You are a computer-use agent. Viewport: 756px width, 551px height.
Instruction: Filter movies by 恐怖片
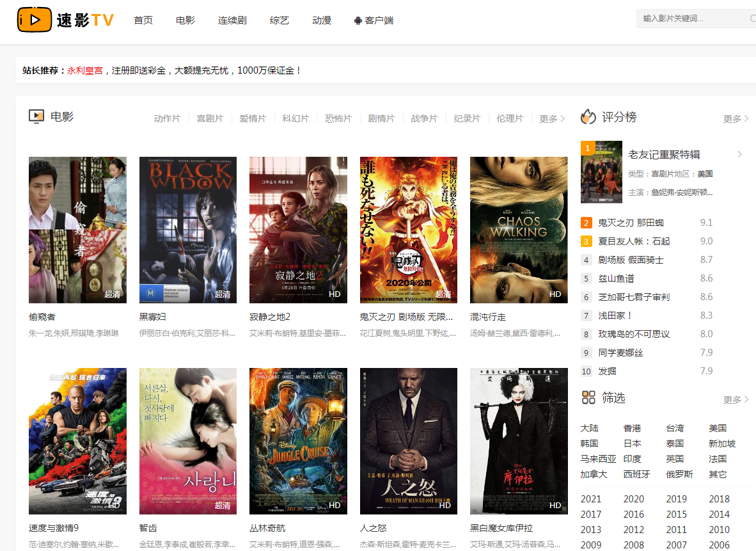(x=338, y=118)
